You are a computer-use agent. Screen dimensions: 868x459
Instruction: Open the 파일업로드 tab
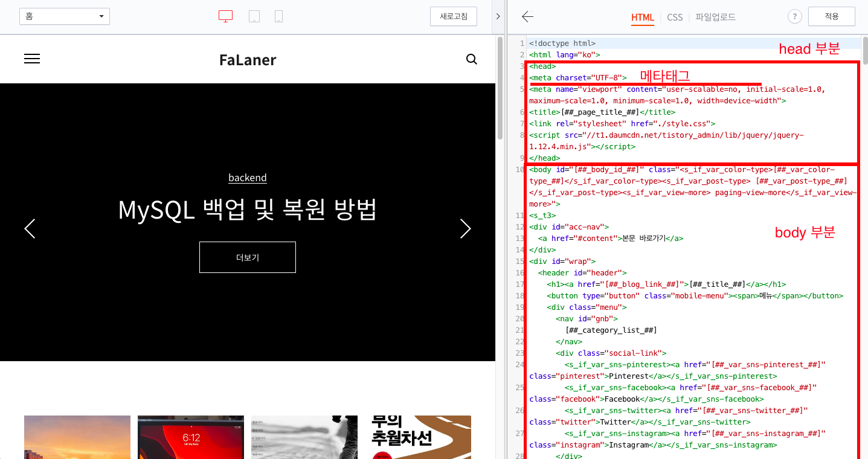[x=716, y=18]
